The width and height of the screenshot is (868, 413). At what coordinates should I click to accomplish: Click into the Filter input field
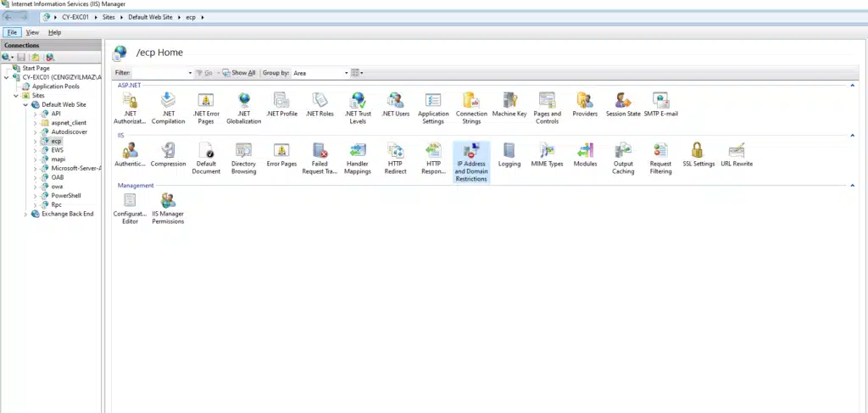(161, 73)
